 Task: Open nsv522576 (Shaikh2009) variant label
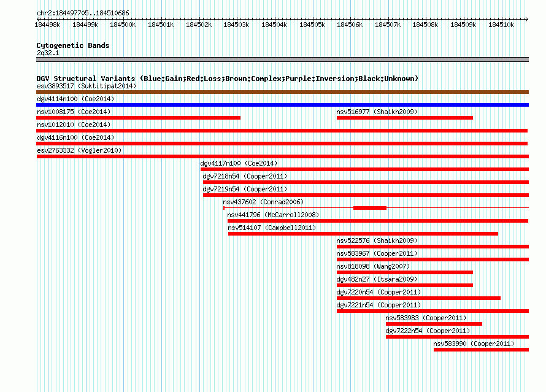377,240
